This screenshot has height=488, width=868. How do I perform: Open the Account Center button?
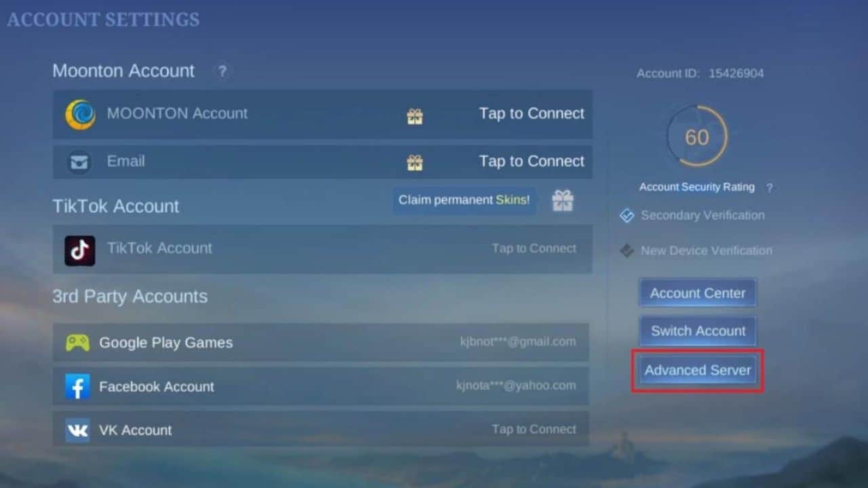point(697,293)
